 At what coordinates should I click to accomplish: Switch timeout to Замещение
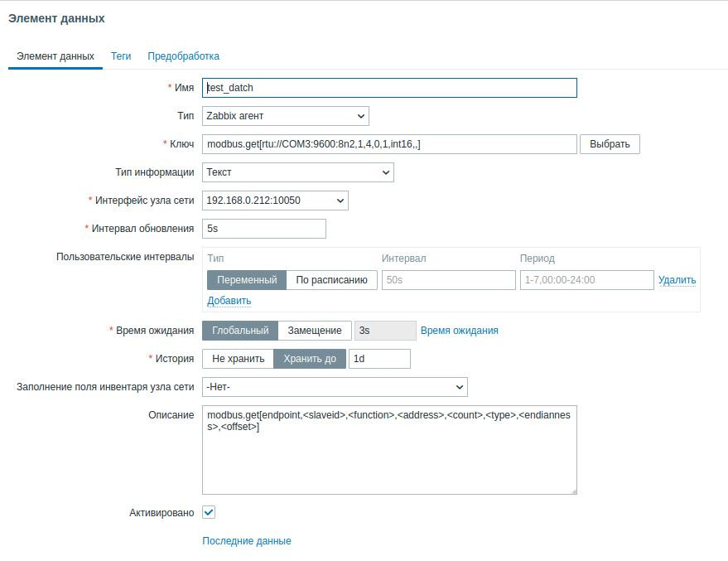315,331
